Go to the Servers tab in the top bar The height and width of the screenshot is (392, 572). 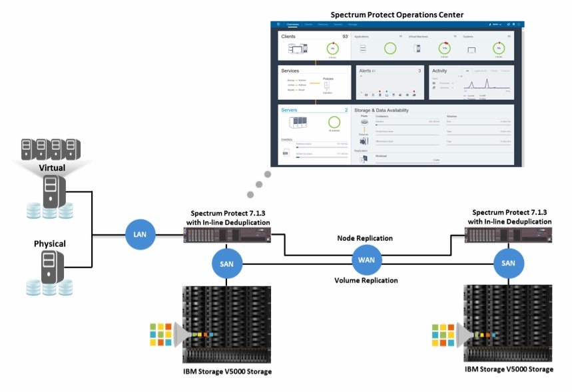(338, 25)
